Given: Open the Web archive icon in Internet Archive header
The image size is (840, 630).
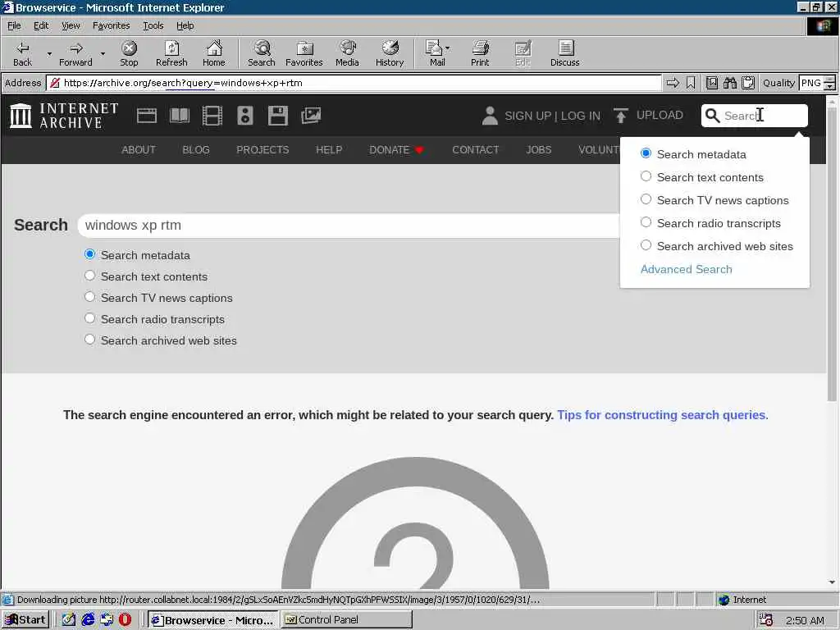Looking at the screenshot, I should 146,115.
